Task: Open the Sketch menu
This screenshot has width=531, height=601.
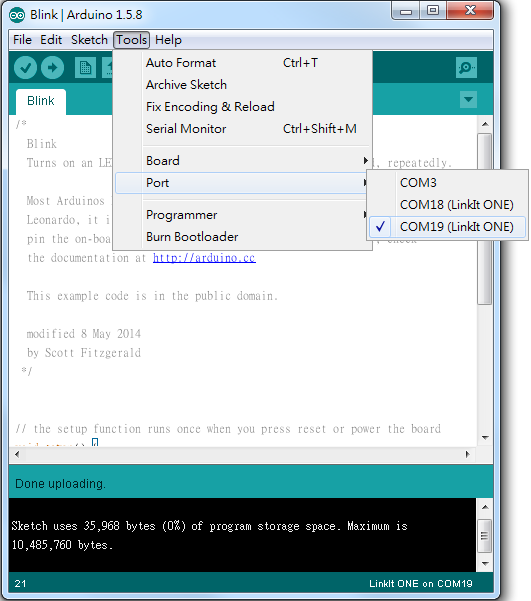Action: click(x=89, y=40)
